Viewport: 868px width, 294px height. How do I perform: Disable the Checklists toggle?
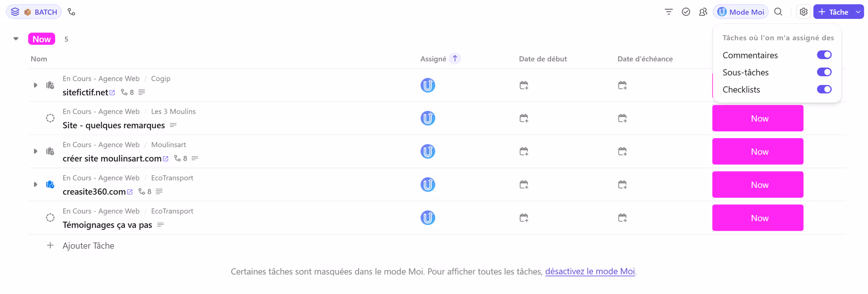tap(824, 89)
